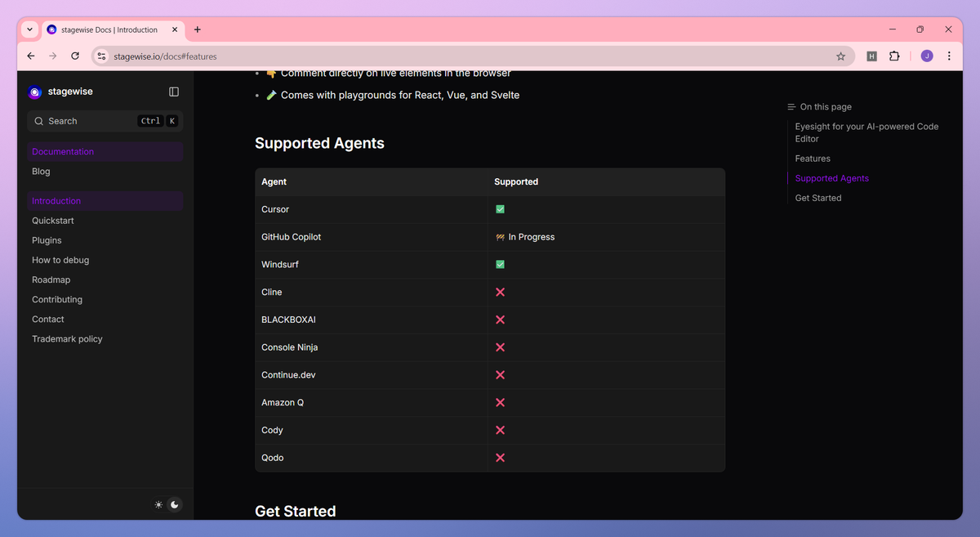The image size is (980, 537).
Task: Click the green checkmark in Cursor row
Action: [x=500, y=209]
